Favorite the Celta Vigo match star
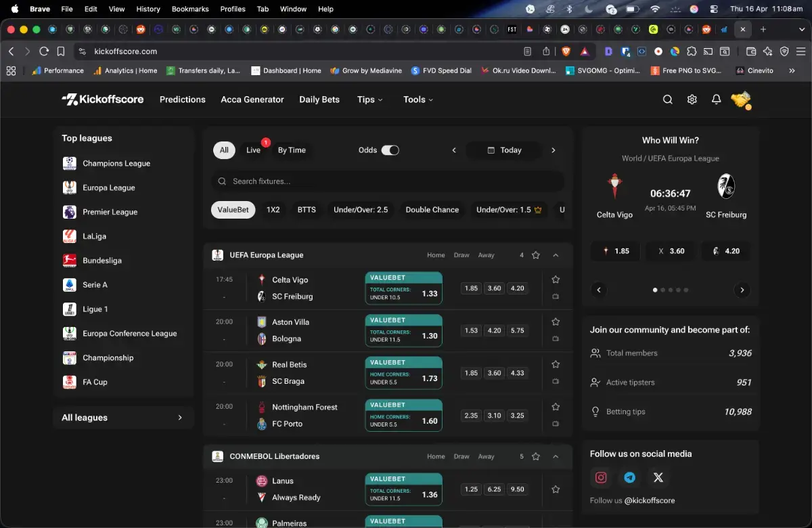The height and width of the screenshot is (528, 812). tap(556, 280)
